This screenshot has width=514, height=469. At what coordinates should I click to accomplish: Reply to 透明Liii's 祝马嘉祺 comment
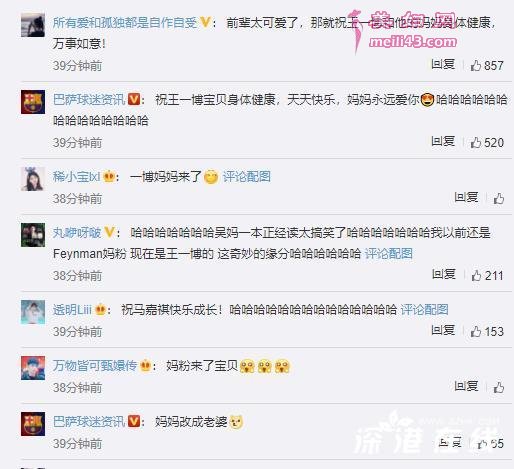click(x=443, y=331)
